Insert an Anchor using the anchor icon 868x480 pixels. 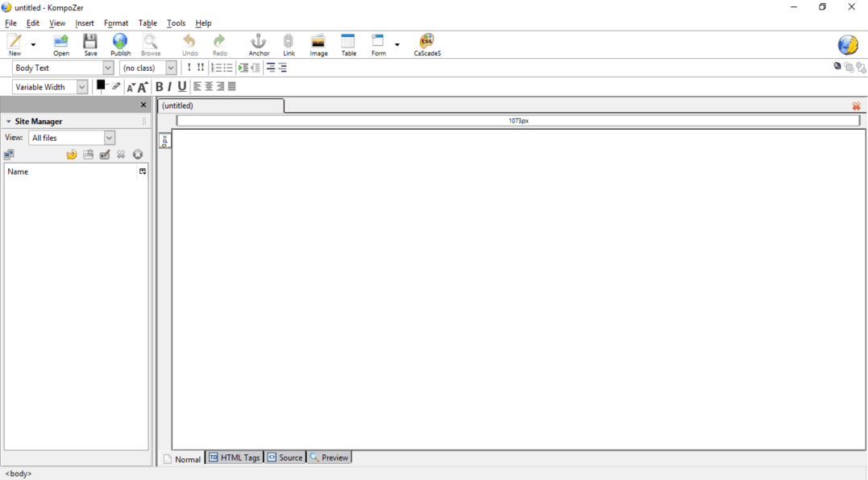pyautogui.click(x=259, y=44)
